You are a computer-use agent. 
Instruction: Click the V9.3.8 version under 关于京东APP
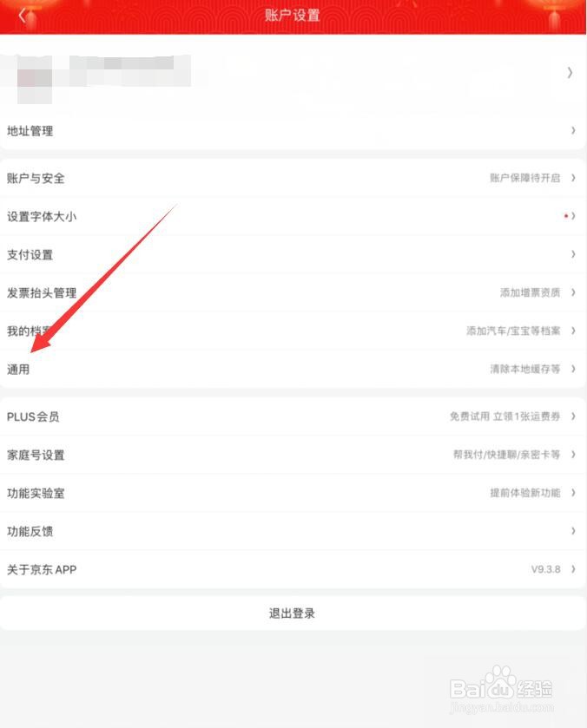click(x=545, y=569)
